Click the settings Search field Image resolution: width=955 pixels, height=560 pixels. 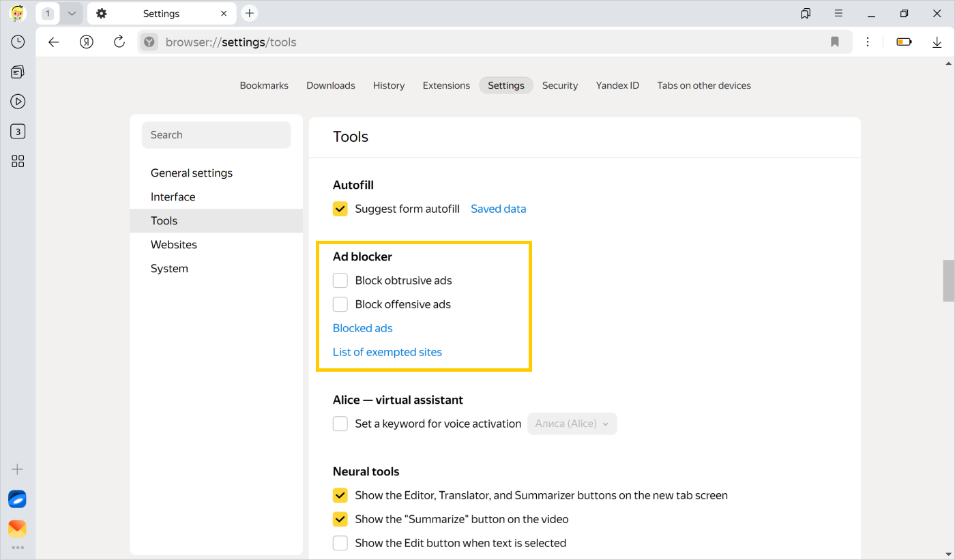tap(216, 135)
